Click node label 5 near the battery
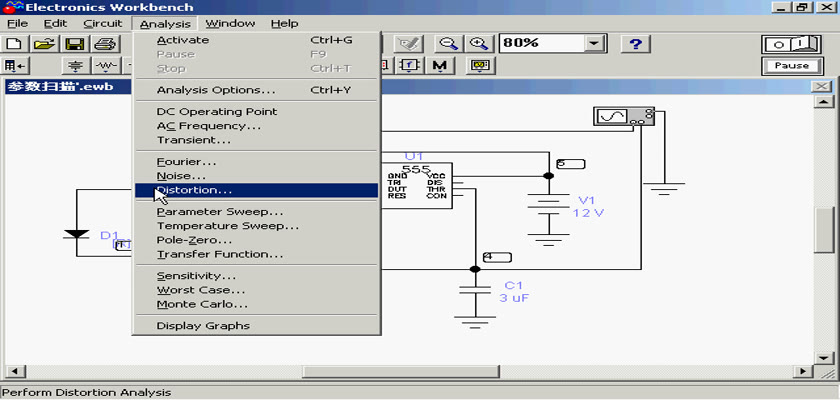 pyautogui.click(x=571, y=163)
